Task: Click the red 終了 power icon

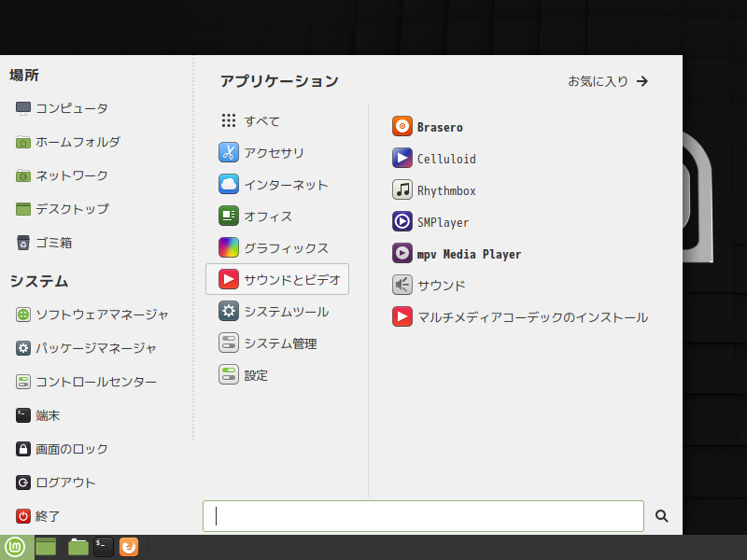Action: click(22, 516)
